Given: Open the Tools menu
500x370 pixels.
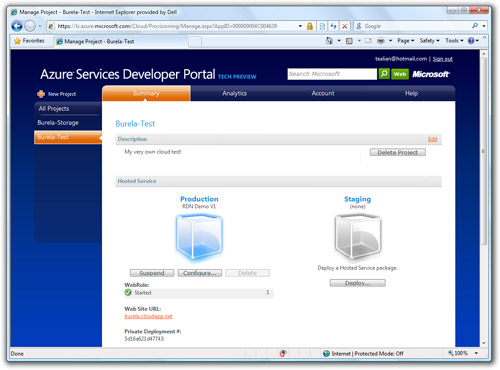Looking at the screenshot, I should point(454,41).
